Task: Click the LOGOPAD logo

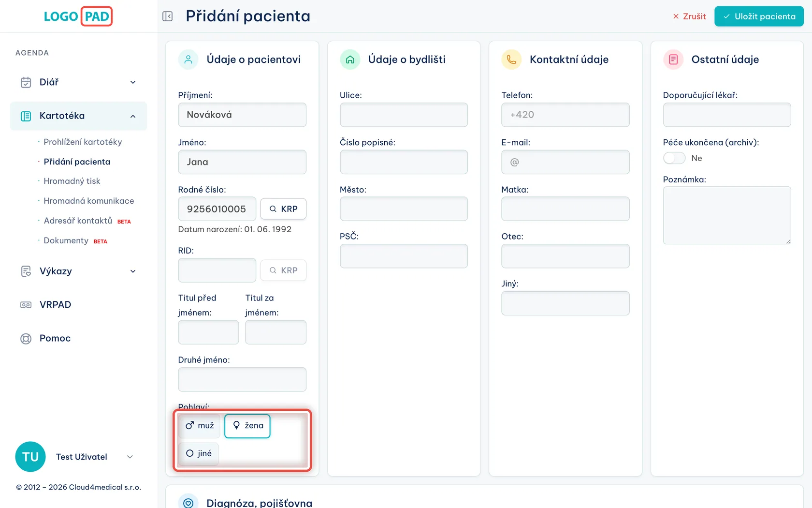Action: [78, 16]
